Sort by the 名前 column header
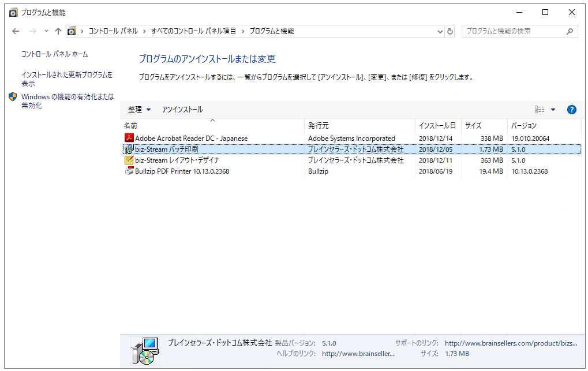The image size is (588, 371). [212, 125]
